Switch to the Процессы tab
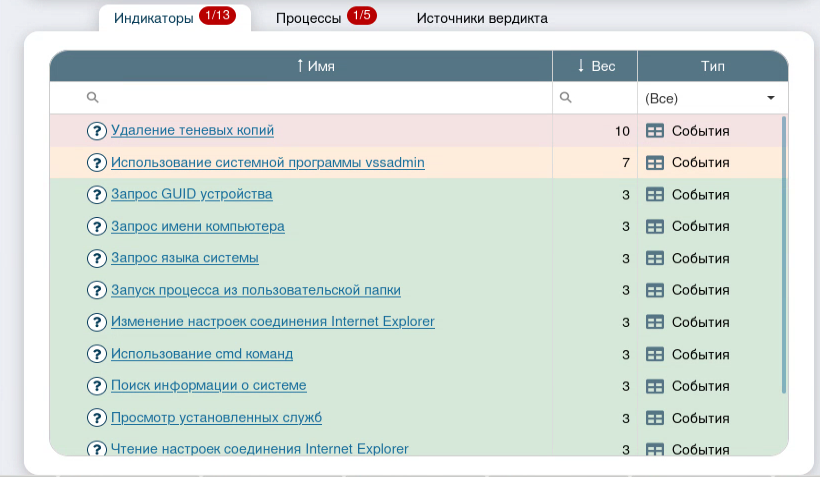The height and width of the screenshot is (477, 820). click(x=325, y=18)
